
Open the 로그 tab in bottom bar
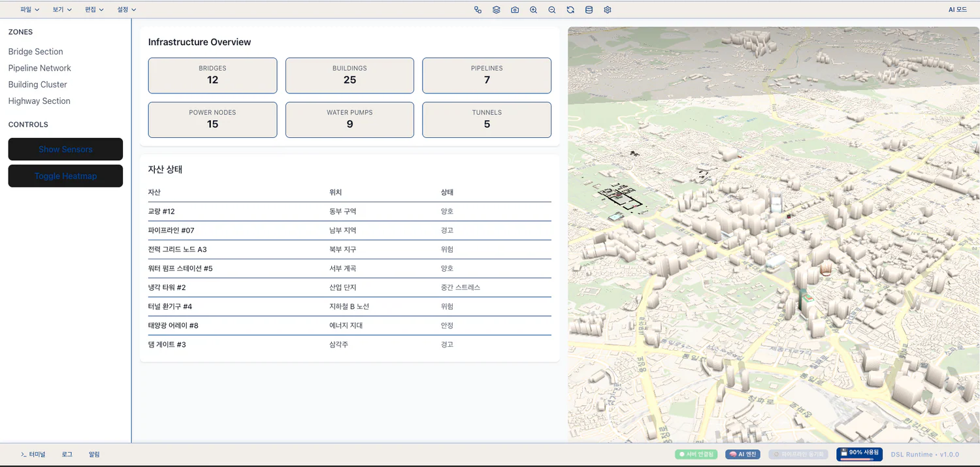(x=67, y=454)
